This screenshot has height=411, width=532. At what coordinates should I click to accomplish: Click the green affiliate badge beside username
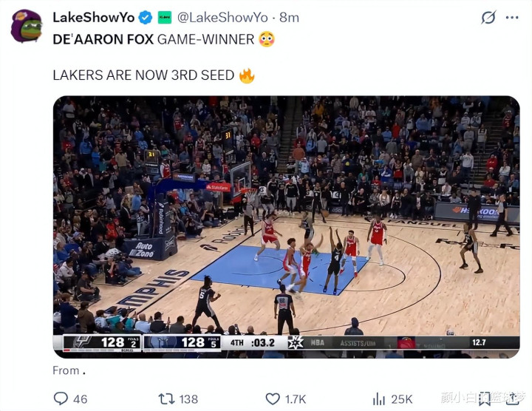point(165,17)
